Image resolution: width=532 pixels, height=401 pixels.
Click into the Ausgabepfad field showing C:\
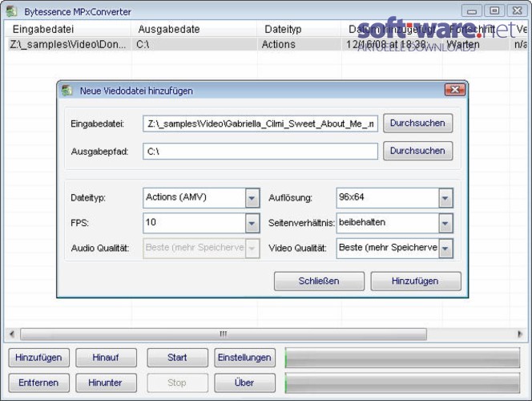[x=260, y=151]
